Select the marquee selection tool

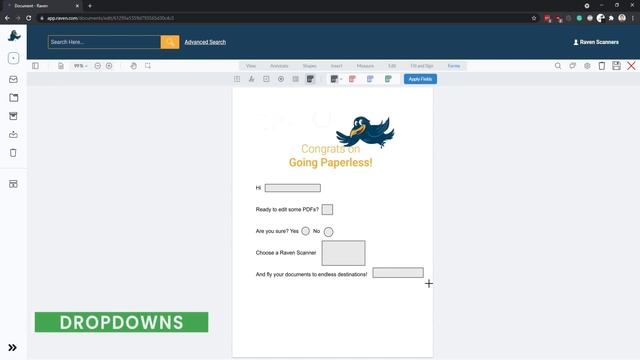tap(148, 66)
